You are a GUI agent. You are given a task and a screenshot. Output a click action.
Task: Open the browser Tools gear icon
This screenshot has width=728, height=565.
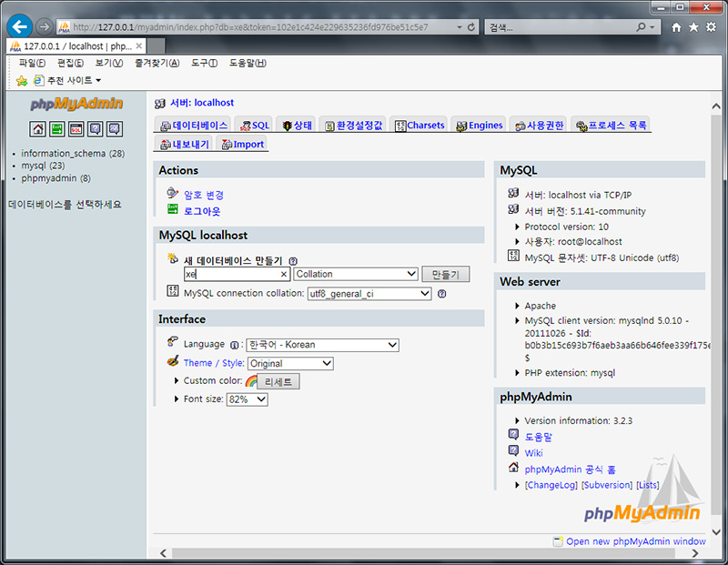click(x=711, y=27)
